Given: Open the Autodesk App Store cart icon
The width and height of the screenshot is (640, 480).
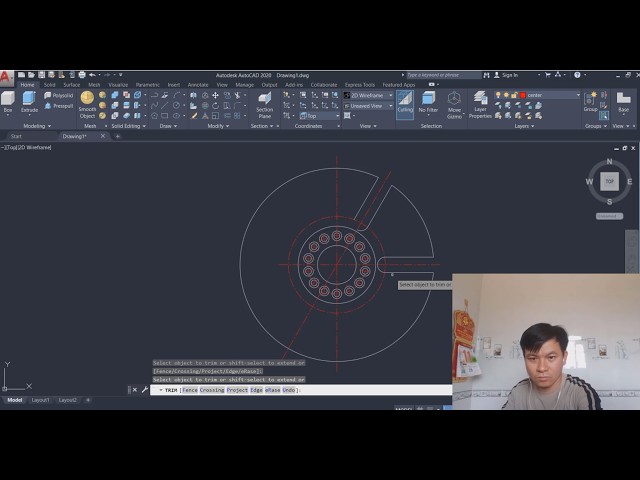Looking at the screenshot, I should pos(548,75).
